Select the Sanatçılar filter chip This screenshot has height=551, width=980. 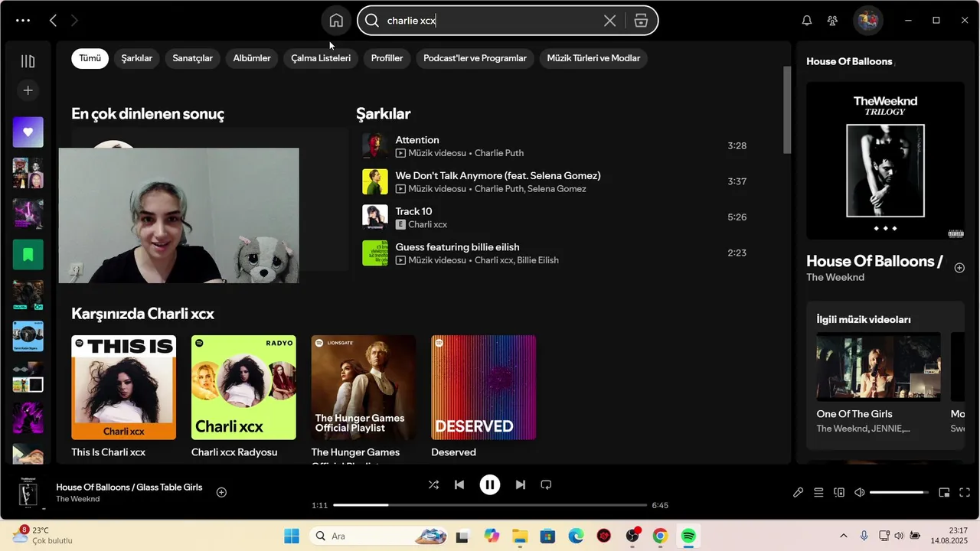(192, 58)
